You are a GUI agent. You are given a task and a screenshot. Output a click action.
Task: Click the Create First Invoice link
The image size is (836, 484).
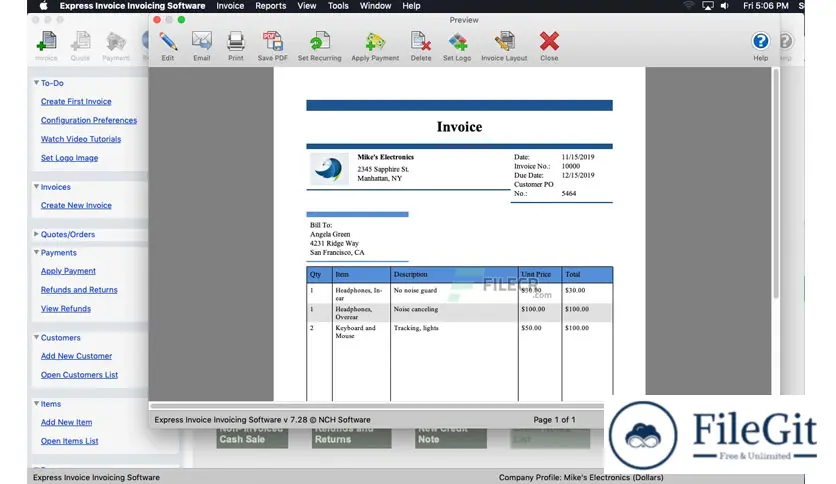point(76,101)
